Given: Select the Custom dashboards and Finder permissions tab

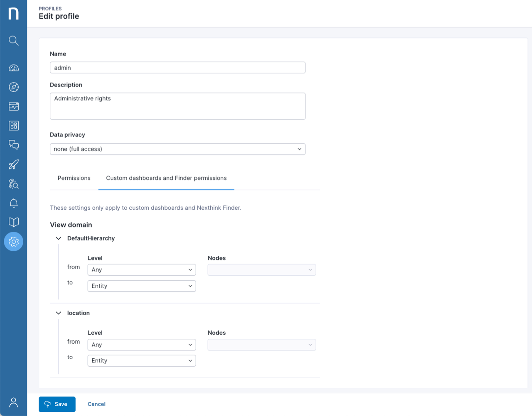Looking at the screenshot, I should coord(166,178).
